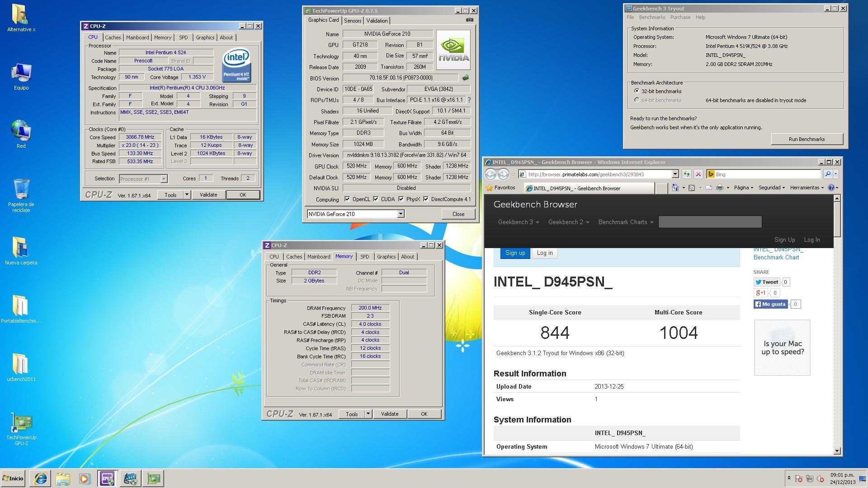Open Windows Explorer from taskbar
868x488 pixels.
(63, 479)
